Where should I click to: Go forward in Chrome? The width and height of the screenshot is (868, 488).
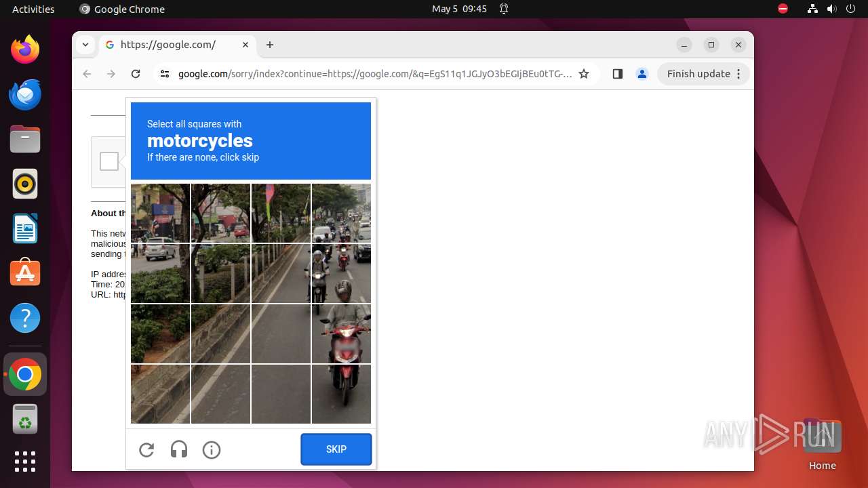(111, 74)
